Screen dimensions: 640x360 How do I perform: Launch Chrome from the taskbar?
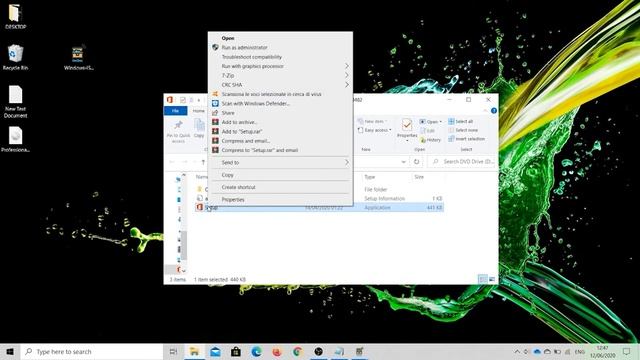coord(298,351)
